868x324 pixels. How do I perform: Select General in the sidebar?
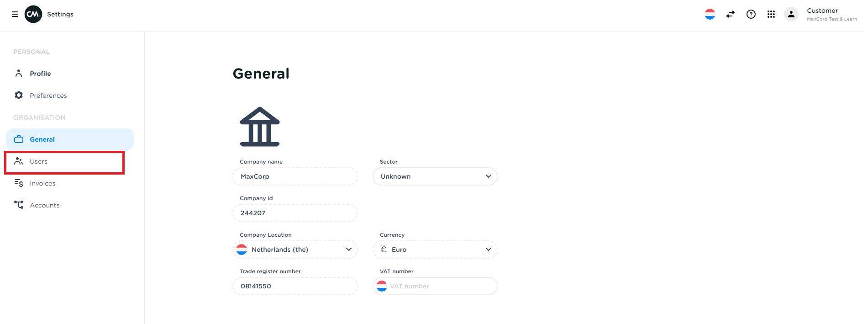click(42, 139)
